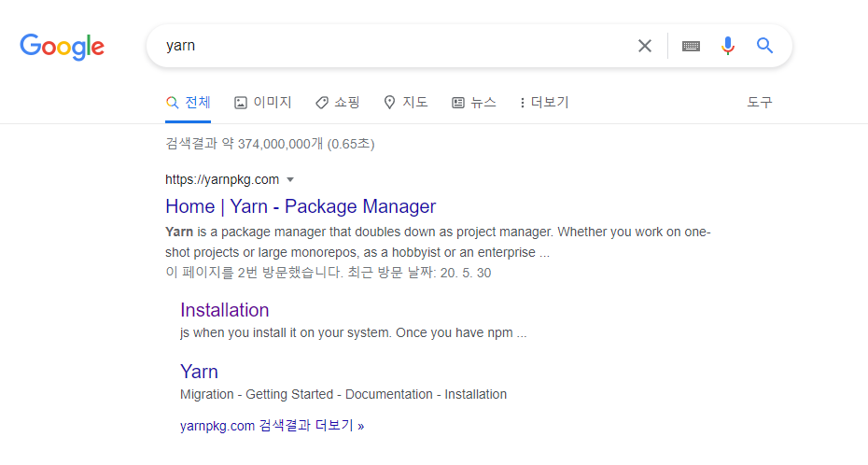Click the result count text 검색결과 약 374,000,000개
Viewport: 868px width, 465px height.
[244, 144]
